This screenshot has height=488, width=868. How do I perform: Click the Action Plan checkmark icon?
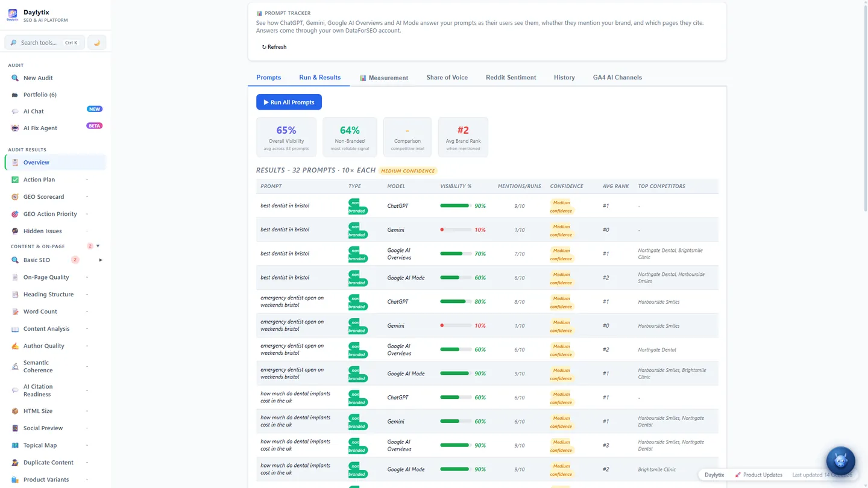pyautogui.click(x=15, y=180)
